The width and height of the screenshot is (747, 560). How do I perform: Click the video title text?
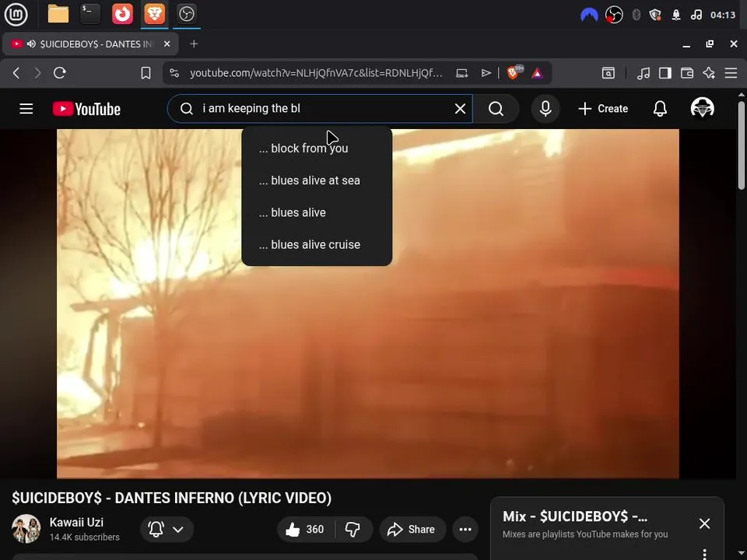pyautogui.click(x=171, y=498)
